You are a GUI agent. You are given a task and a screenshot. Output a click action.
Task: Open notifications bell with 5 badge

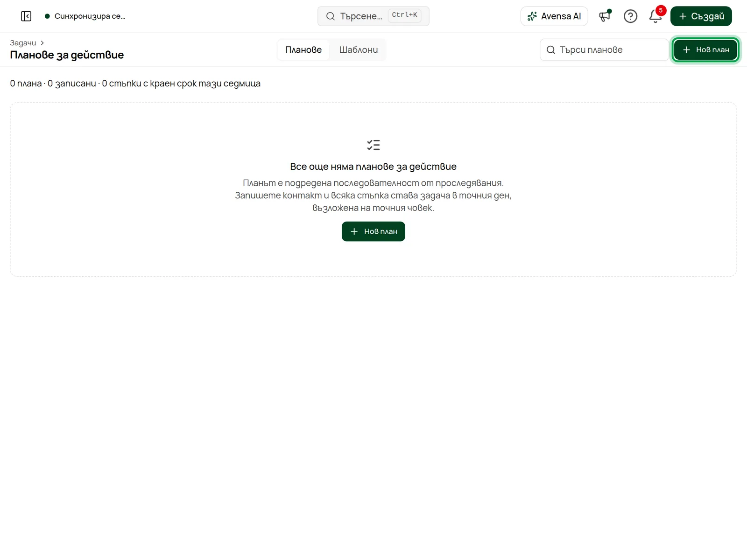click(656, 15)
